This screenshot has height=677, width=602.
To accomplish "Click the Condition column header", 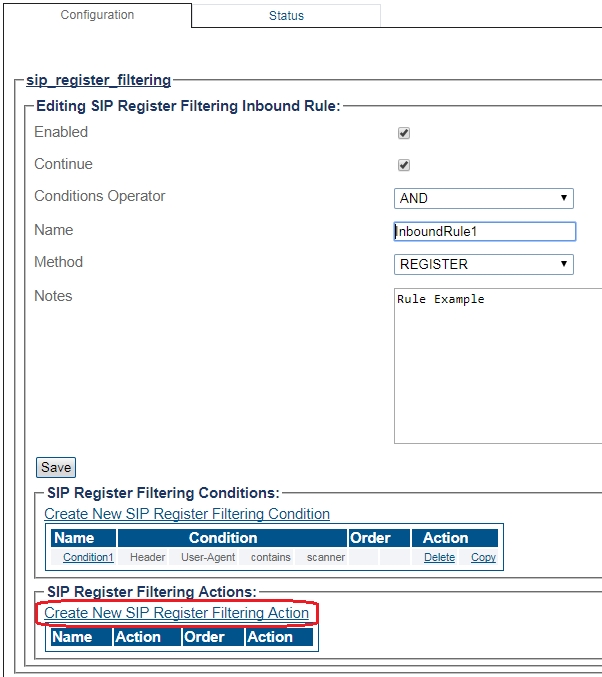I will coord(223,538).
